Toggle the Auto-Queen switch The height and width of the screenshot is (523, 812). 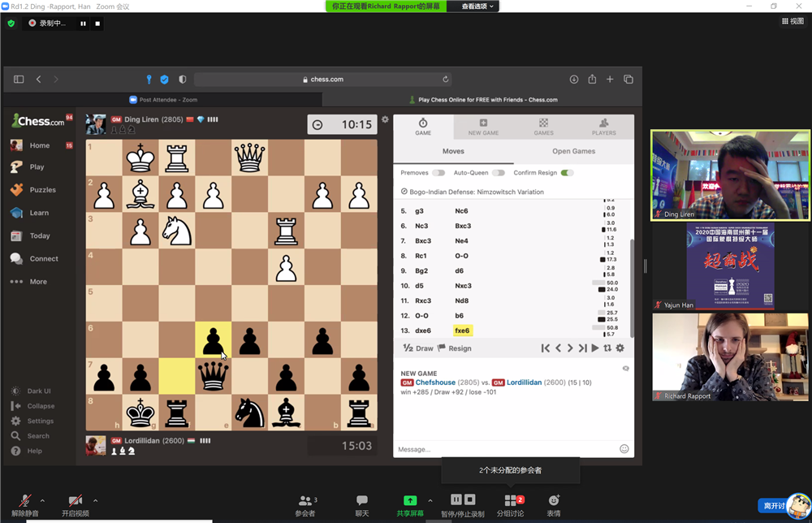[x=499, y=173]
